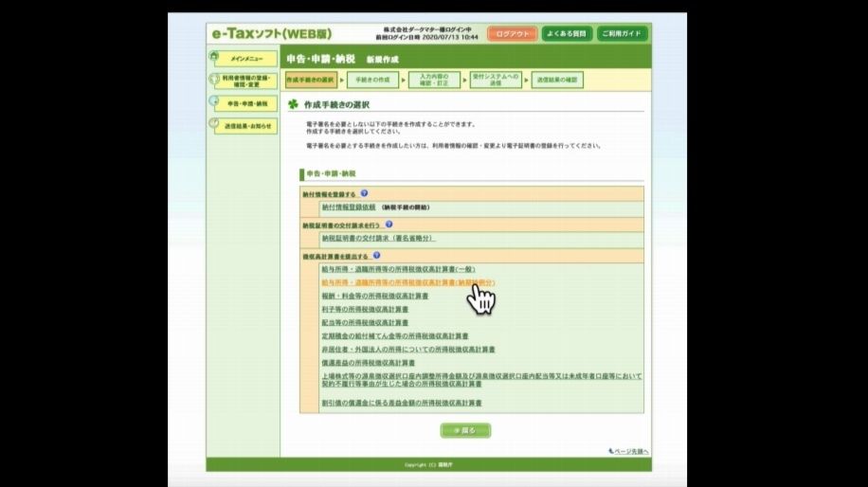The height and width of the screenshot is (487, 868).
Task: Click help icon beside 徴収高計算書を提出する
Action: tap(376, 256)
